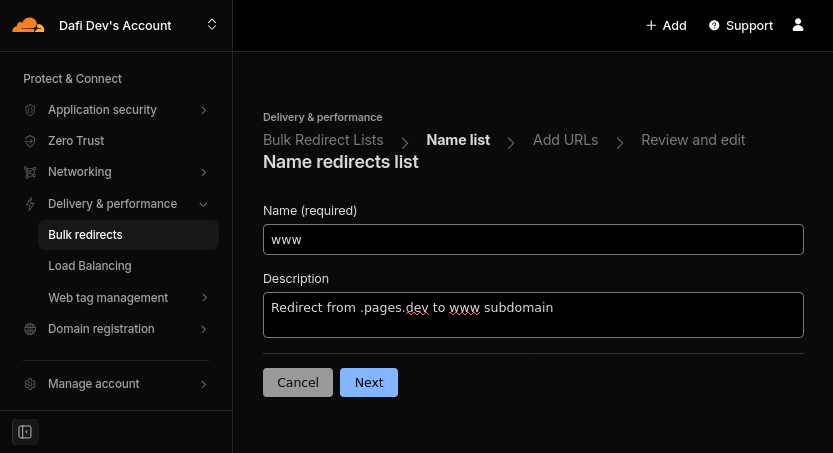Open Web tag management item

pyautogui.click(x=108, y=298)
